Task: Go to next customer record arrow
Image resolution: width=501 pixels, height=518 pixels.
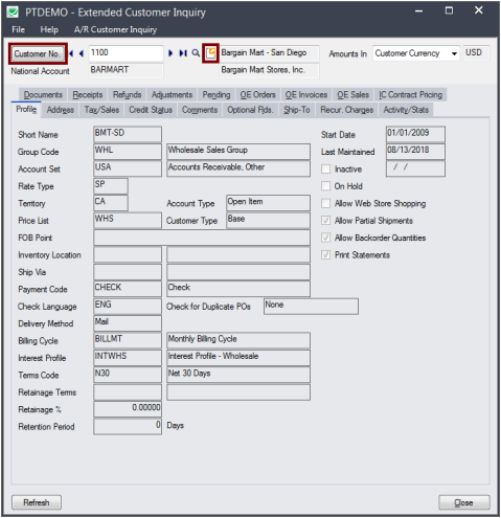Action: [171, 53]
